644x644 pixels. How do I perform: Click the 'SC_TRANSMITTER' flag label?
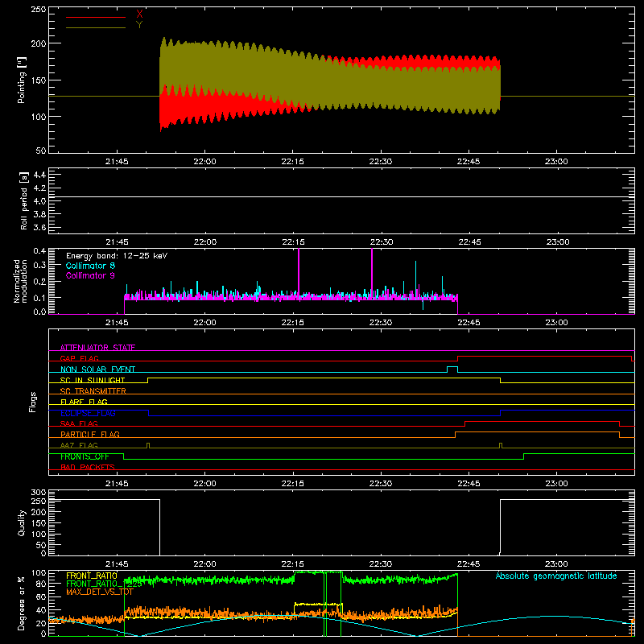pyautogui.click(x=93, y=391)
